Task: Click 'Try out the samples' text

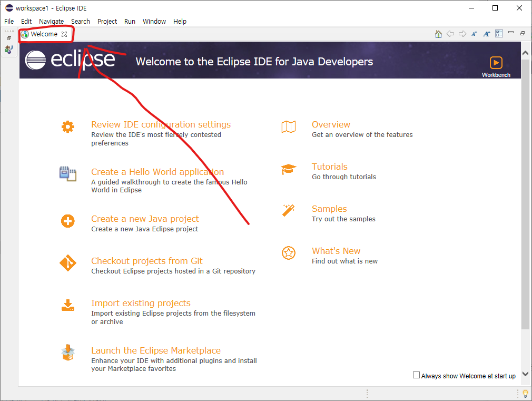Action: (x=343, y=219)
